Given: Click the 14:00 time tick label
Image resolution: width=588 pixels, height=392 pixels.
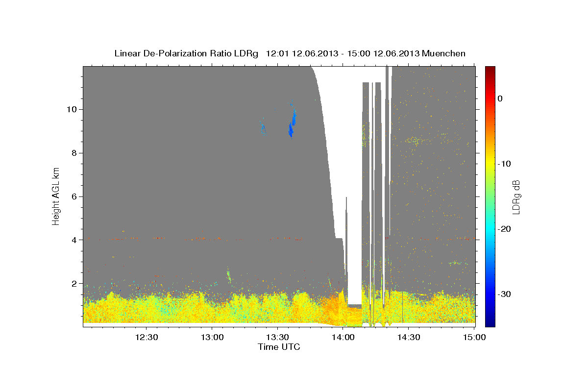Looking at the screenshot, I should click(x=343, y=337).
